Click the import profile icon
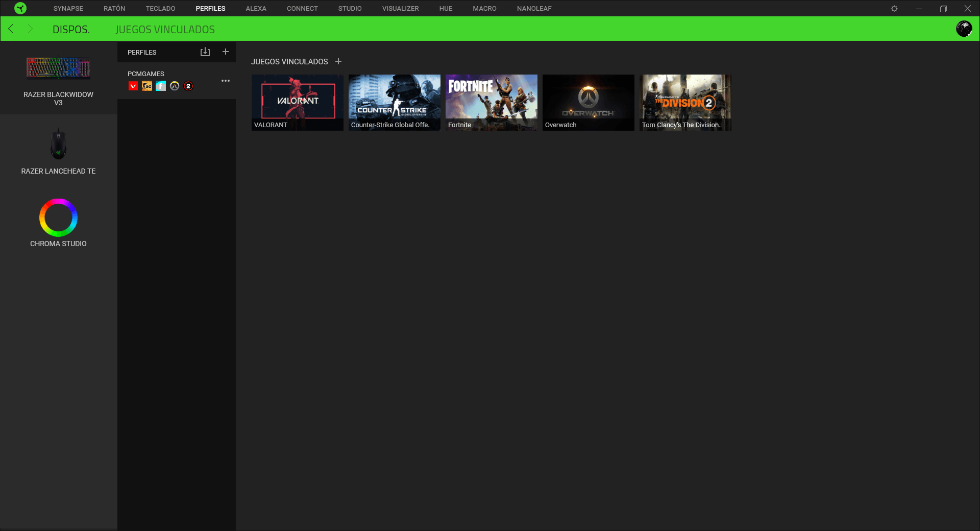This screenshot has height=531, width=980. pyautogui.click(x=205, y=52)
